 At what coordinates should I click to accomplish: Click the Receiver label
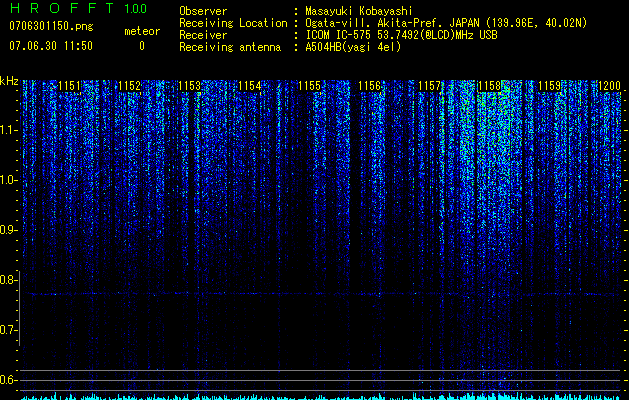[203, 35]
